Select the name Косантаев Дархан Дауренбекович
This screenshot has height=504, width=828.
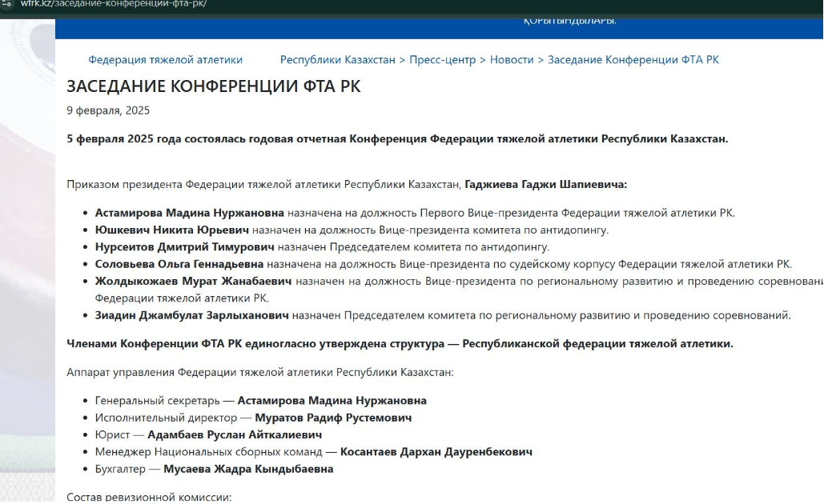coord(436,452)
